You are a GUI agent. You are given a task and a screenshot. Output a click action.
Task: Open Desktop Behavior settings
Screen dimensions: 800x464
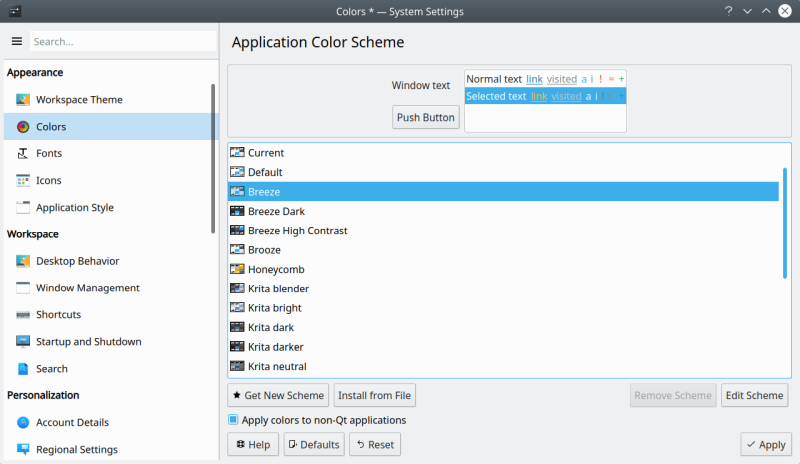pyautogui.click(x=77, y=261)
